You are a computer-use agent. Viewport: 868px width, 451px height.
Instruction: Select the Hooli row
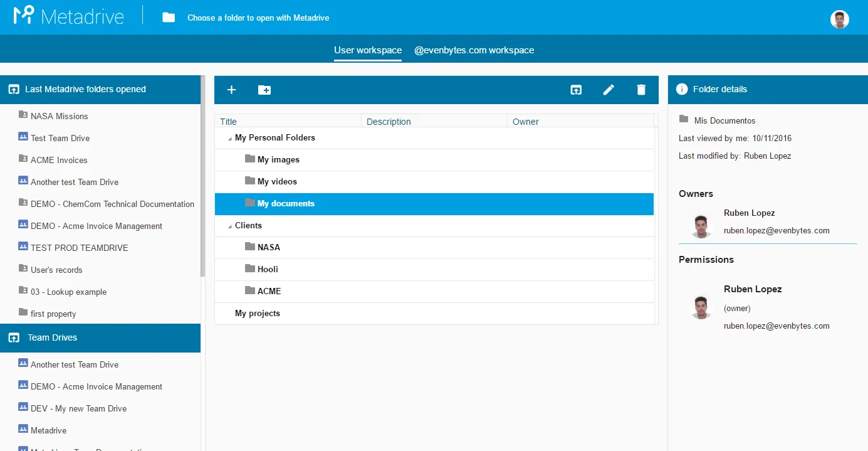click(434, 270)
